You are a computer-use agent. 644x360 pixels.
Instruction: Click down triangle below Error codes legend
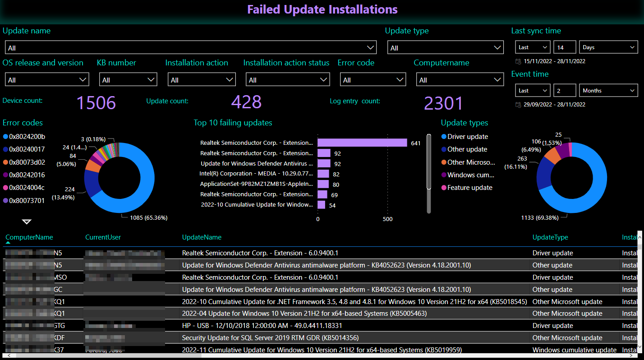27,222
